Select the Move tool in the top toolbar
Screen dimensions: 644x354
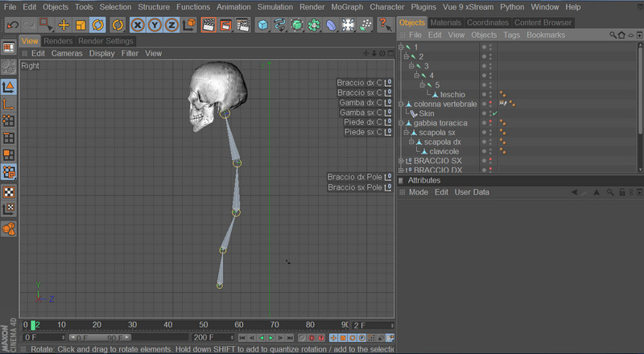[x=63, y=25]
